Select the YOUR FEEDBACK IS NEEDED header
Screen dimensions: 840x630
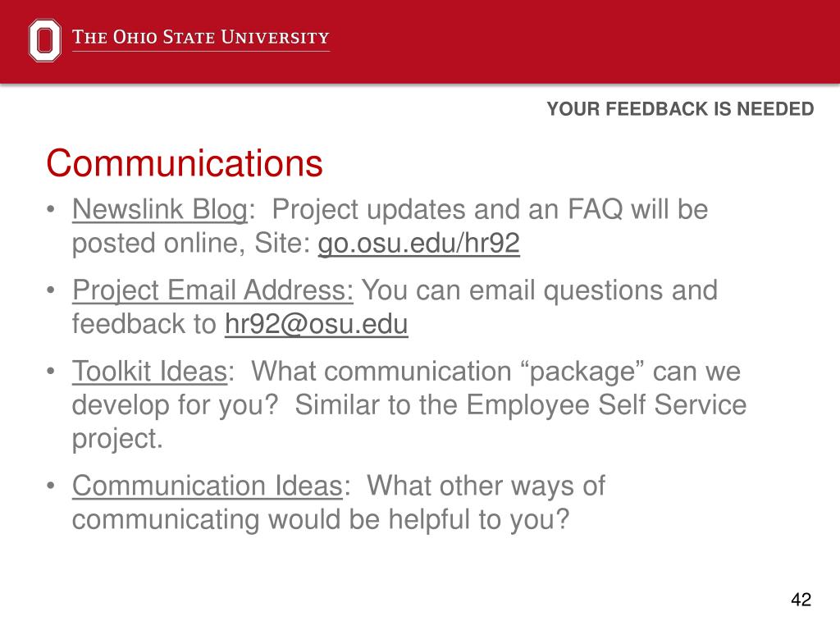[x=680, y=109]
